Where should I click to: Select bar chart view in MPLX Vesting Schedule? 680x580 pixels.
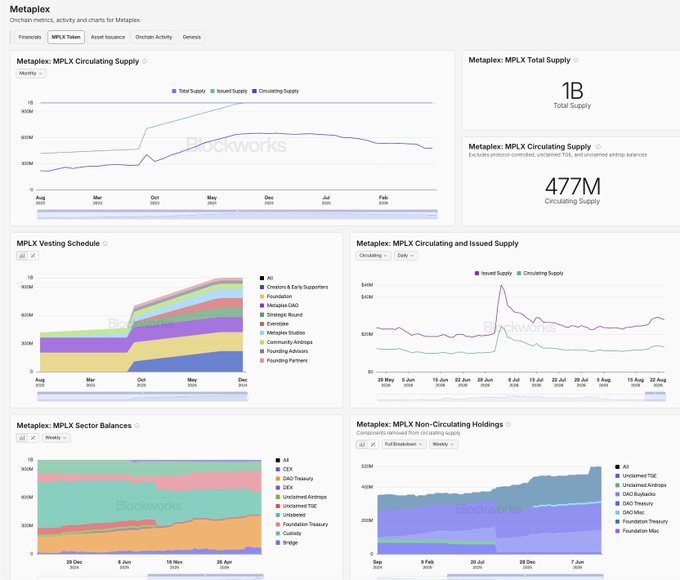[x=22, y=256]
